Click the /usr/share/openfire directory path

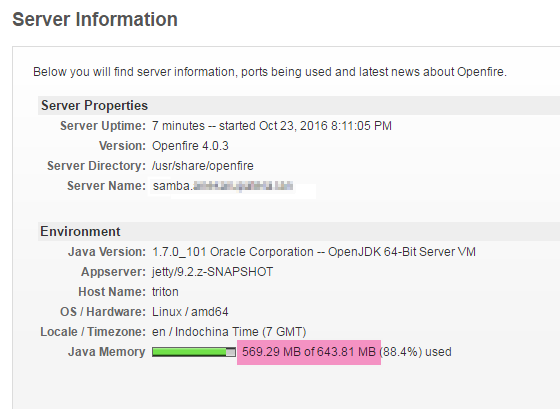pos(202,166)
